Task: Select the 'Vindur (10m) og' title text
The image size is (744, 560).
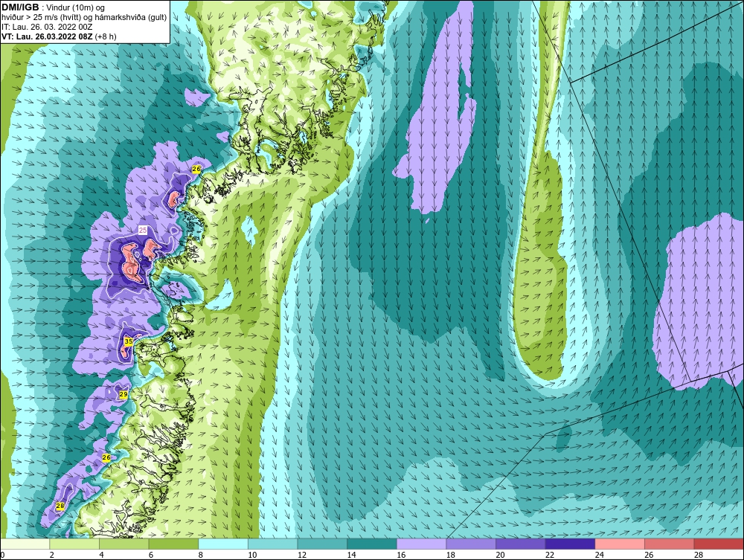Action: click(x=77, y=7)
